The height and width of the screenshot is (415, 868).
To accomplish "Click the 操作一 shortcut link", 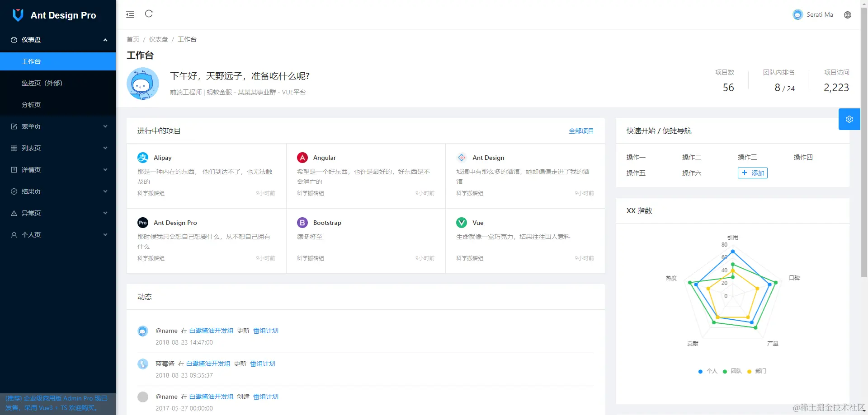I will [x=636, y=157].
